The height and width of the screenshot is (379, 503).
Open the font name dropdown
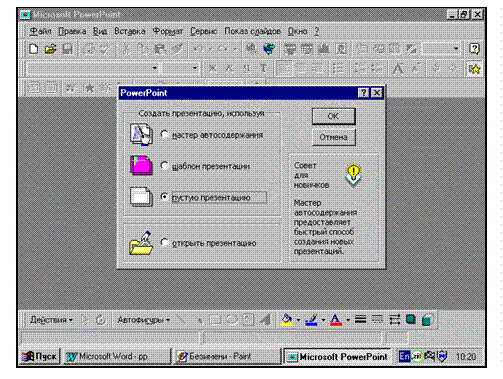point(155,68)
